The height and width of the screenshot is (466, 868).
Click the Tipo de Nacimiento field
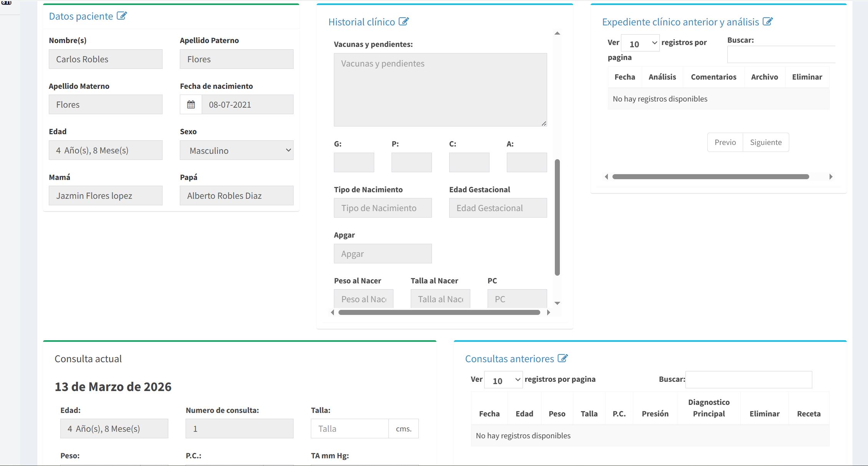[x=383, y=208]
